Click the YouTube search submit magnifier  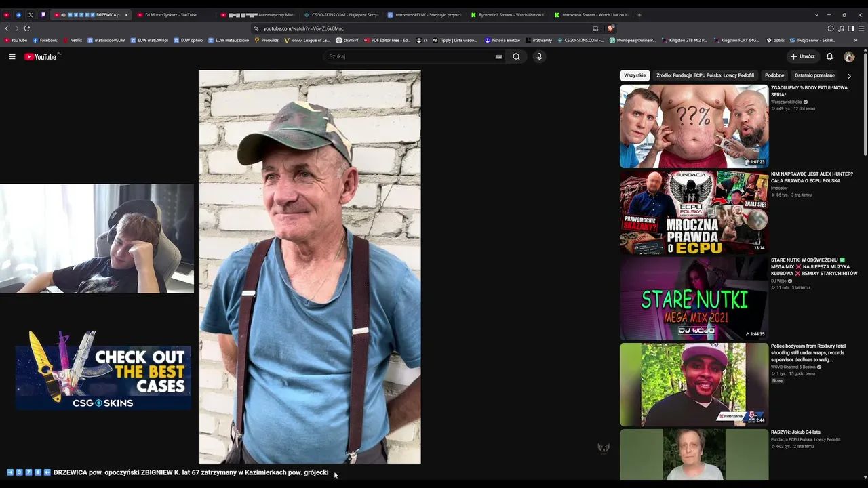tap(516, 56)
